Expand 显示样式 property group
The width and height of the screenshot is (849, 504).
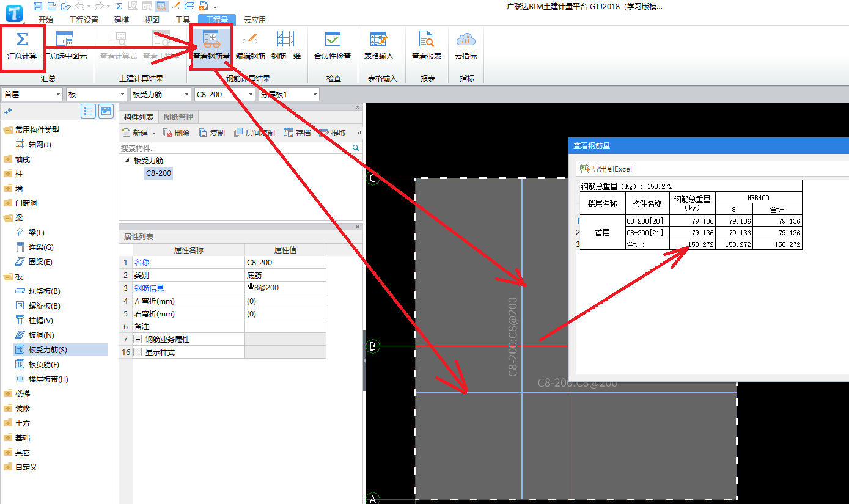[138, 352]
